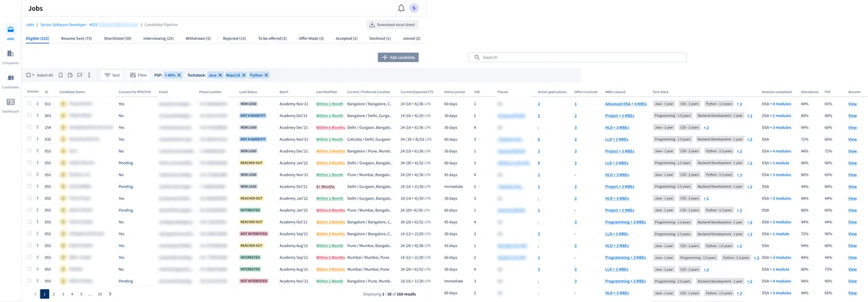The width and height of the screenshot is (868, 302).
Task: Open Senior Software Developer - #022 breadcrumb
Action: tap(69, 25)
